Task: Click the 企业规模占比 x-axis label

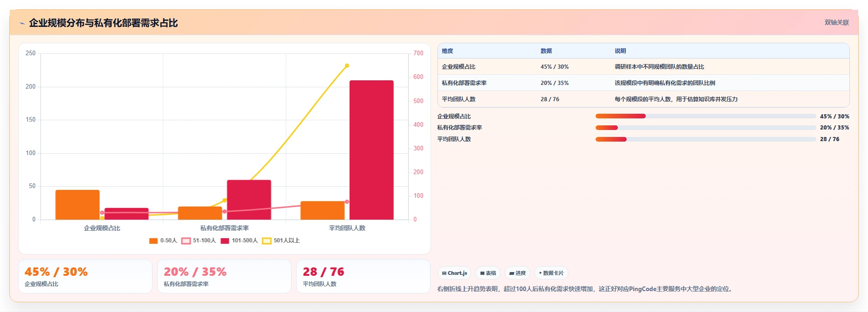Action: coord(102,228)
